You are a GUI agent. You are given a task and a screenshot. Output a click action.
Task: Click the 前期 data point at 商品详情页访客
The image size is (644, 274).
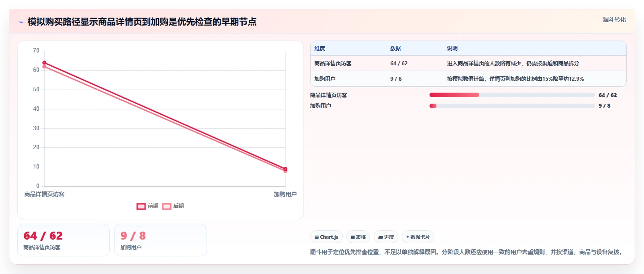(44, 63)
